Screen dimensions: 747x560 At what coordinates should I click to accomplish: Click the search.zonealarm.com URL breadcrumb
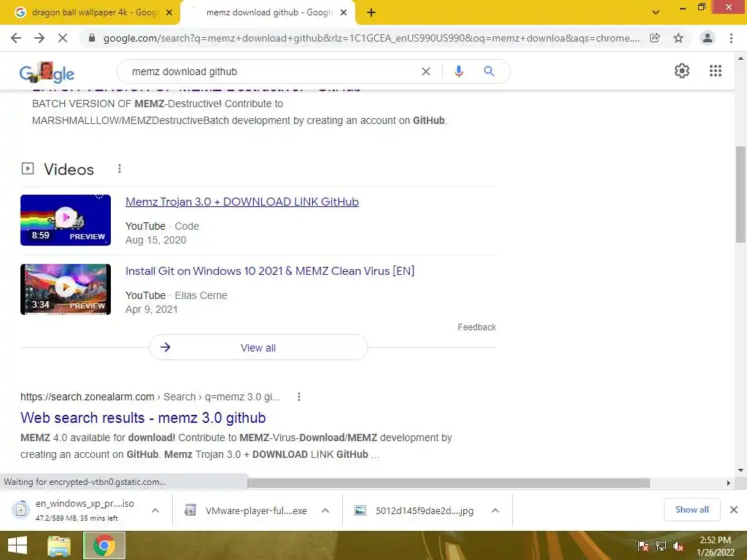[150, 397]
